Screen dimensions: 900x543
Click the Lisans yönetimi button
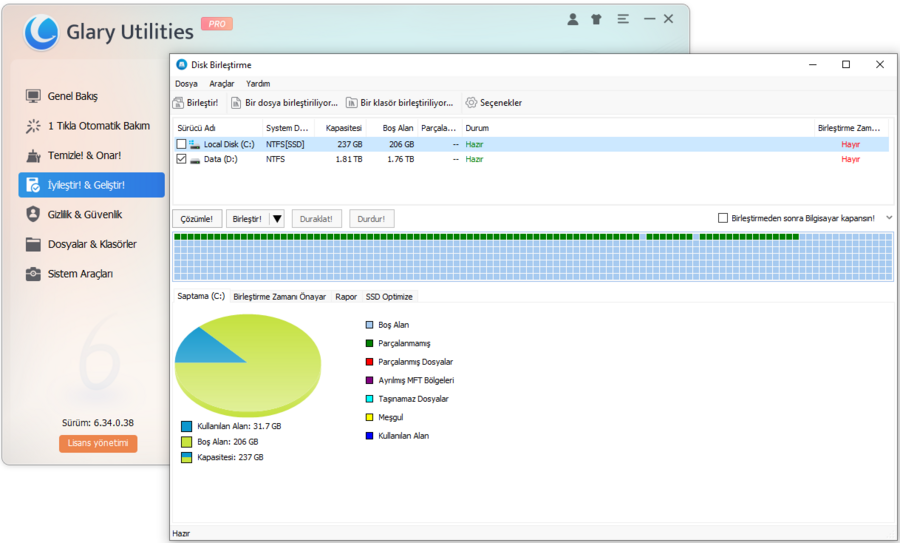coord(98,443)
